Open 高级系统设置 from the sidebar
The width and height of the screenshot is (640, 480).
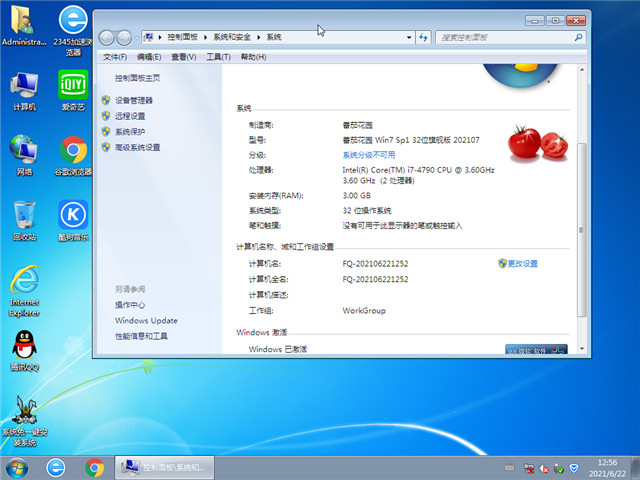pos(137,147)
